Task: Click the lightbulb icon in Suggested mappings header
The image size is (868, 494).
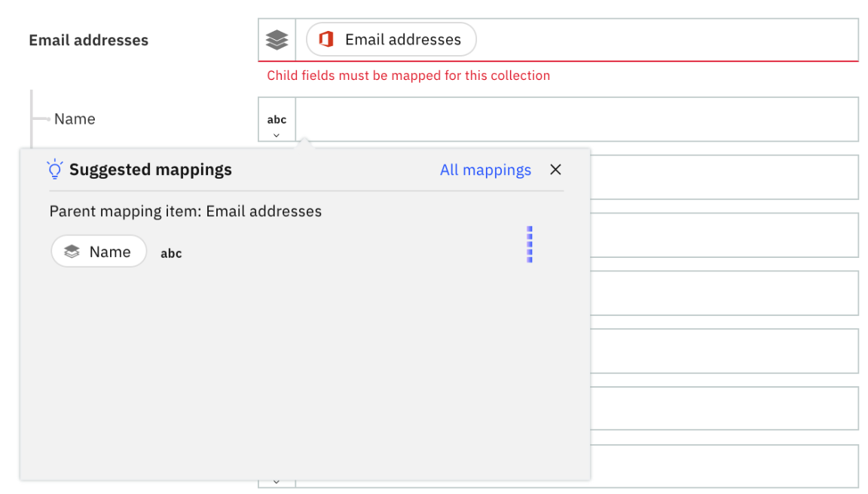Action: click(53, 170)
